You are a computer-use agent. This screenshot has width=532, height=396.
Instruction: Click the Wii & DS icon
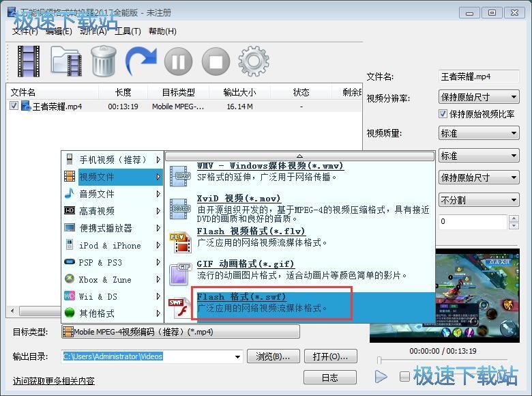pyautogui.click(x=69, y=296)
